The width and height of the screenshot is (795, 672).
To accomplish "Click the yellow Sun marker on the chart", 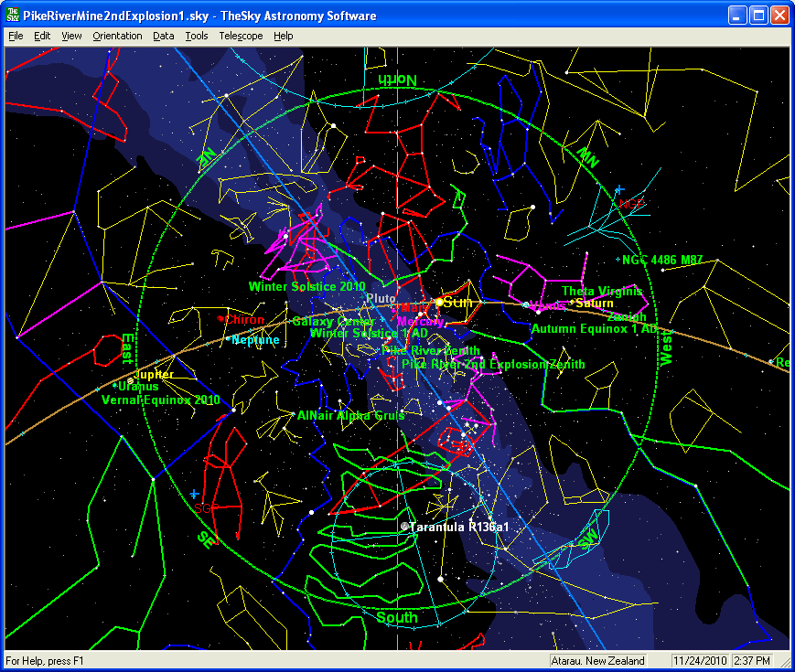I will tap(439, 302).
